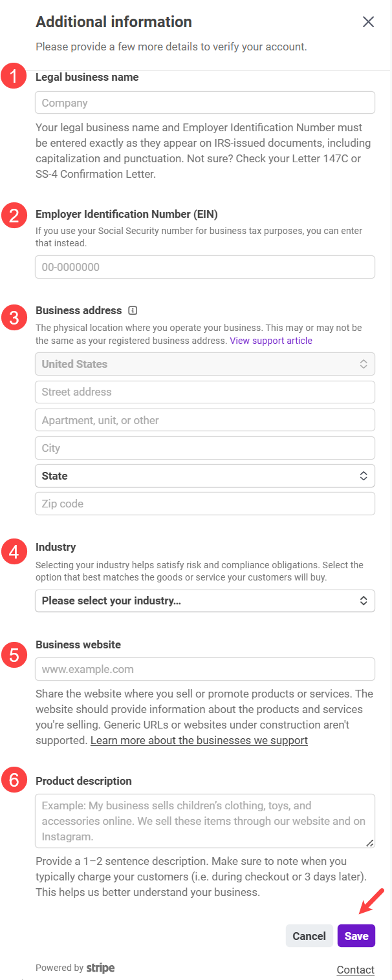The width and height of the screenshot is (392, 980).
Task: Click the Legal business name field
Action: [x=204, y=103]
